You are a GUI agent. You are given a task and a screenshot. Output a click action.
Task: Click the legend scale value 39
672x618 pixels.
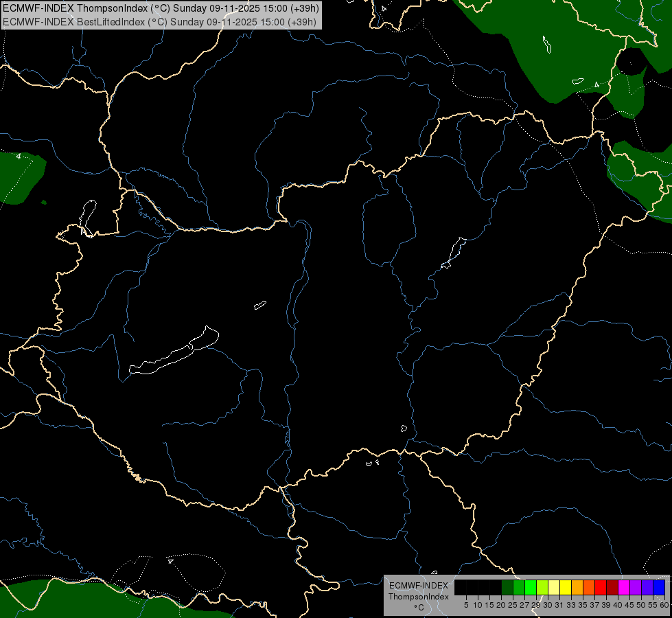click(606, 605)
